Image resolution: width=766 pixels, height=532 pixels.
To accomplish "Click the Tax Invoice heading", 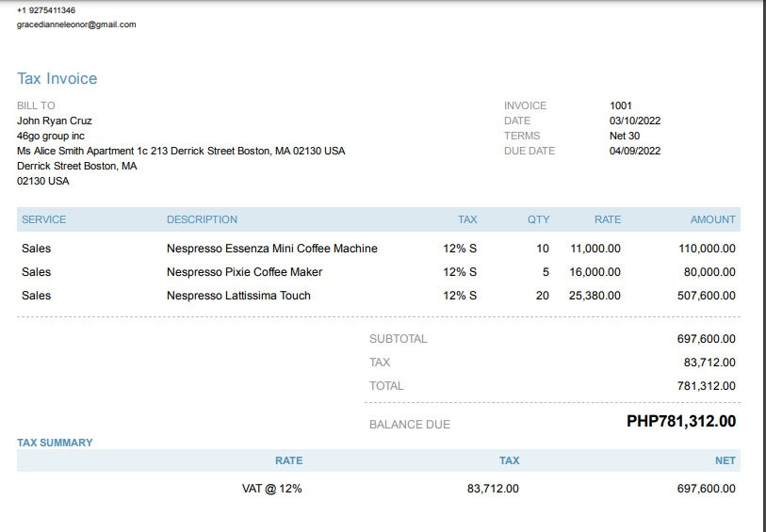I will (x=57, y=78).
